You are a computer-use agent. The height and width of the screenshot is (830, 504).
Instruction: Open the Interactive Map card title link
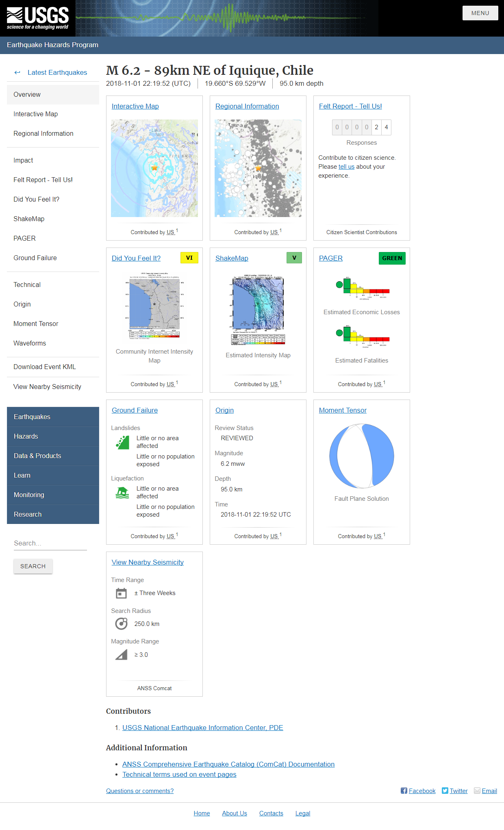point(135,106)
